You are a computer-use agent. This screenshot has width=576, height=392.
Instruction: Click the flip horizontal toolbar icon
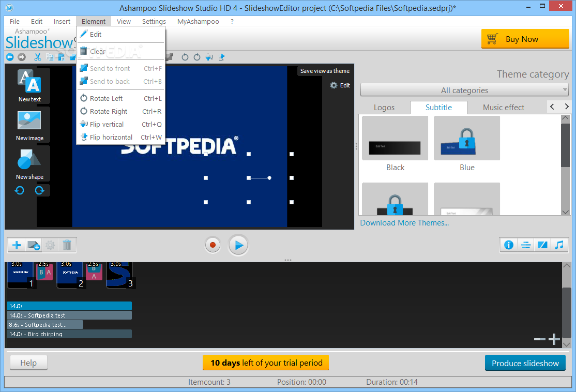(221, 57)
